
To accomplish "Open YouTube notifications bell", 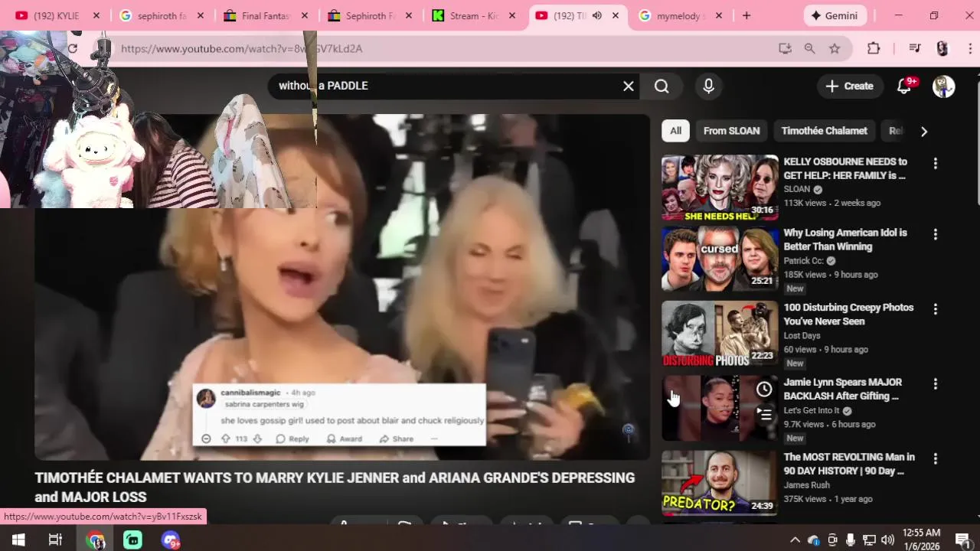I will coord(904,86).
